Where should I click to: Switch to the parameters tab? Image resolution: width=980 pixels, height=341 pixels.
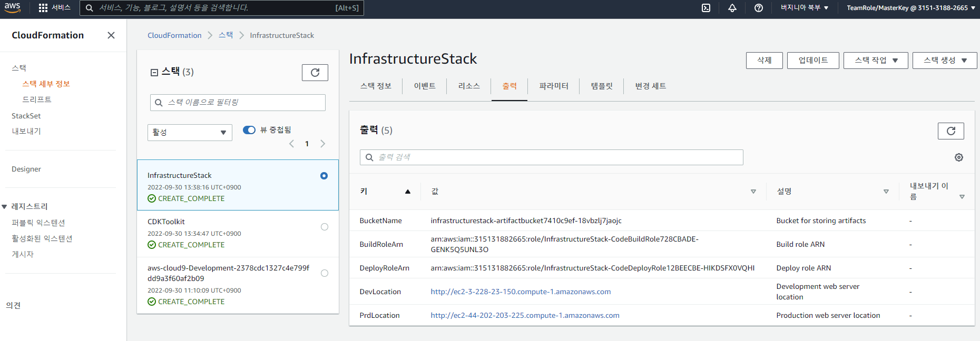(554, 86)
